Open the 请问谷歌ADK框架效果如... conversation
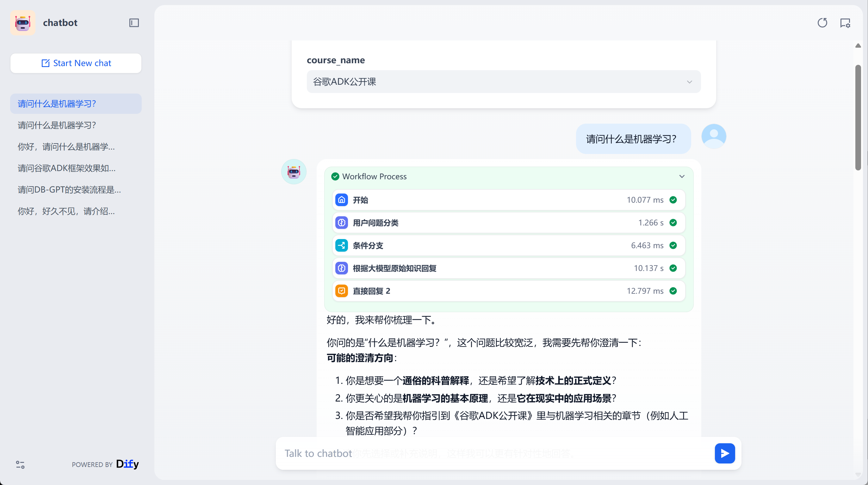Screen dimensions: 868x485 (x=76, y=168)
